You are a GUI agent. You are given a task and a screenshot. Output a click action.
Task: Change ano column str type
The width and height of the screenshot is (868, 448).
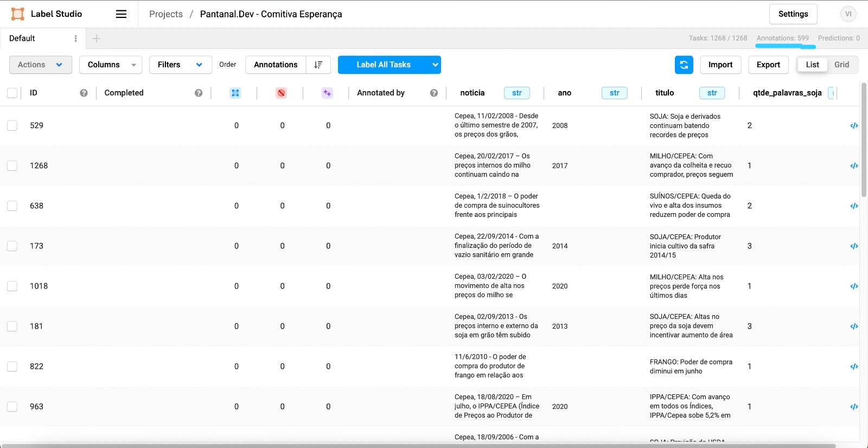coord(615,93)
